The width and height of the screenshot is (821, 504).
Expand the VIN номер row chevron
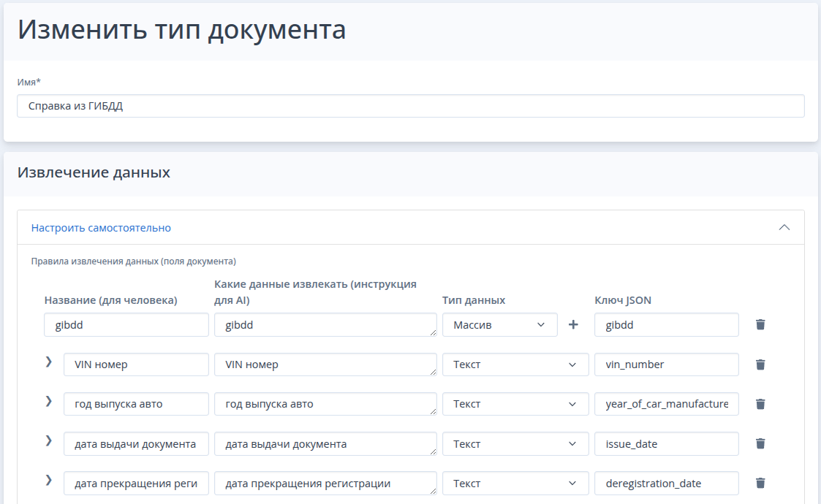(x=49, y=362)
